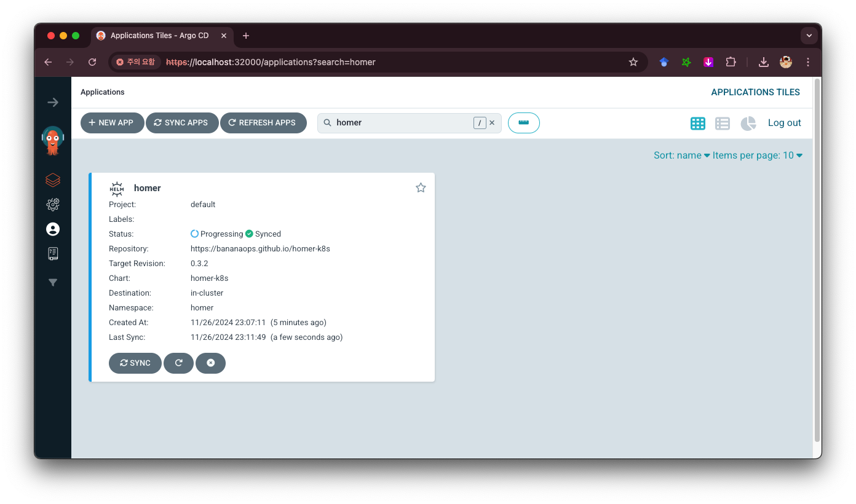Screen dimensions: 856x504
Task: Open User Info icon in sidebar
Action: pos(53,229)
